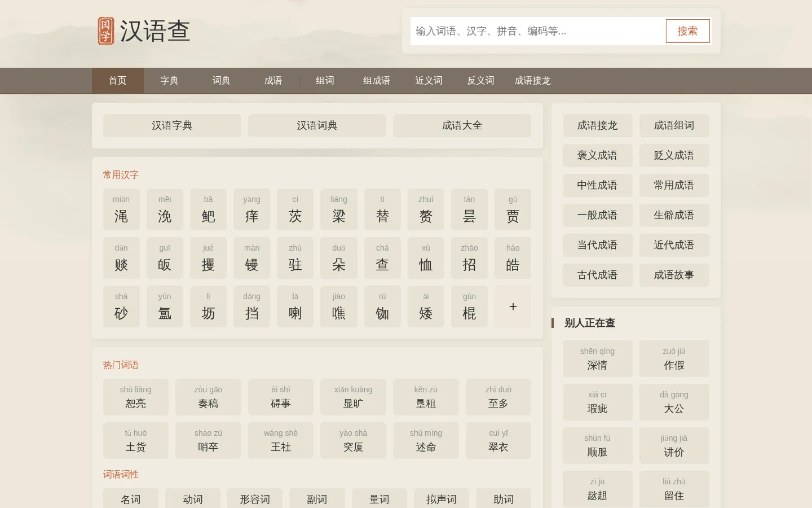Viewport: 812px width, 508px height.
Task: Select the 中性成语 category
Action: (x=597, y=185)
